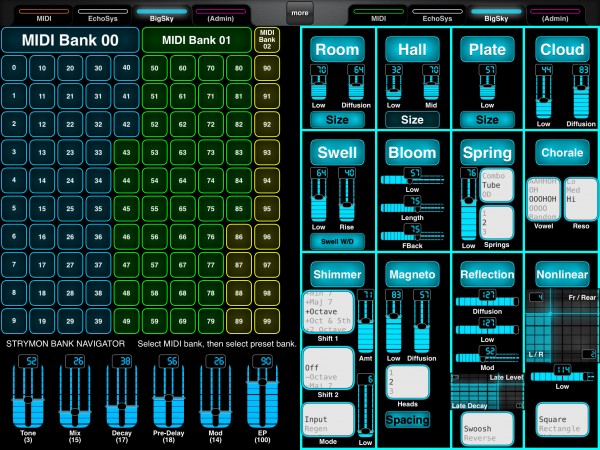Open the left EchoSys tab

click(x=103, y=15)
